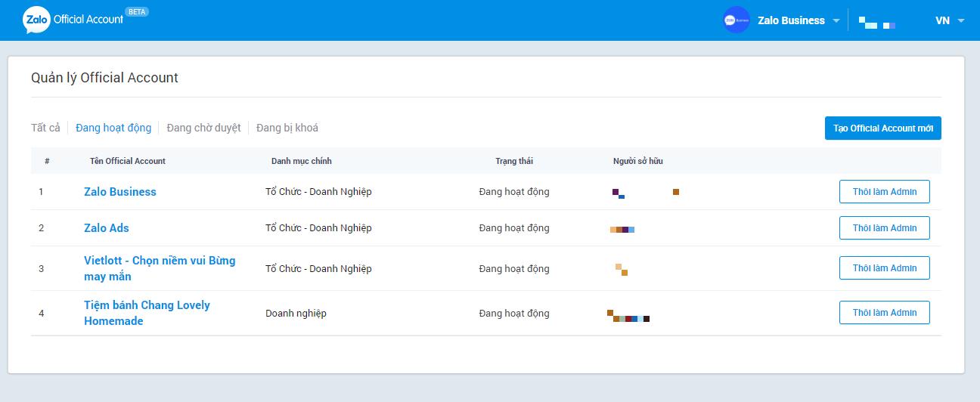The width and height of the screenshot is (980, 402).
Task: Open the Zalo Business account link
Action: tap(120, 192)
